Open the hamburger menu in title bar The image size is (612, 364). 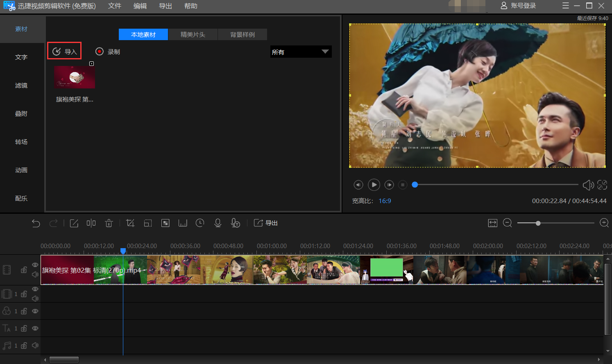[566, 6]
